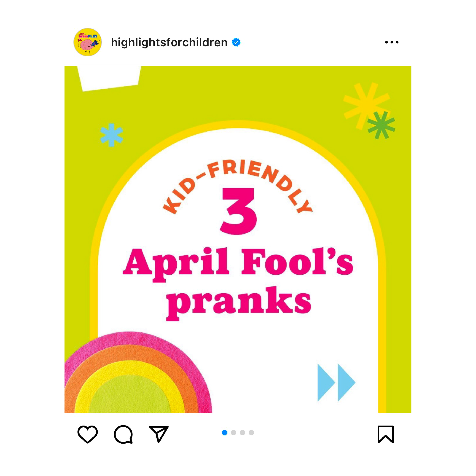The image size is (476, 476).
Task: Click the blue double-arrow forward icon
Action: tap(336, 382)
